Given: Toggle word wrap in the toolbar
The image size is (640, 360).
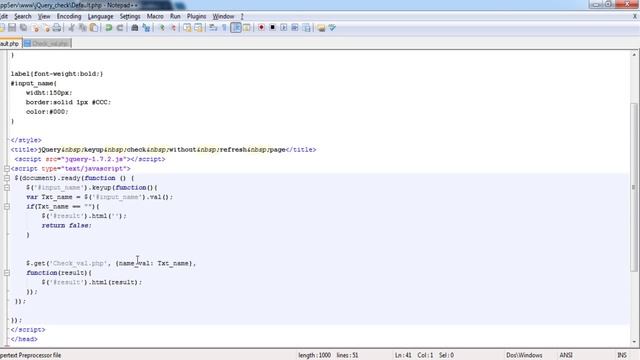Looking at the screenshot, I should 213,28.
